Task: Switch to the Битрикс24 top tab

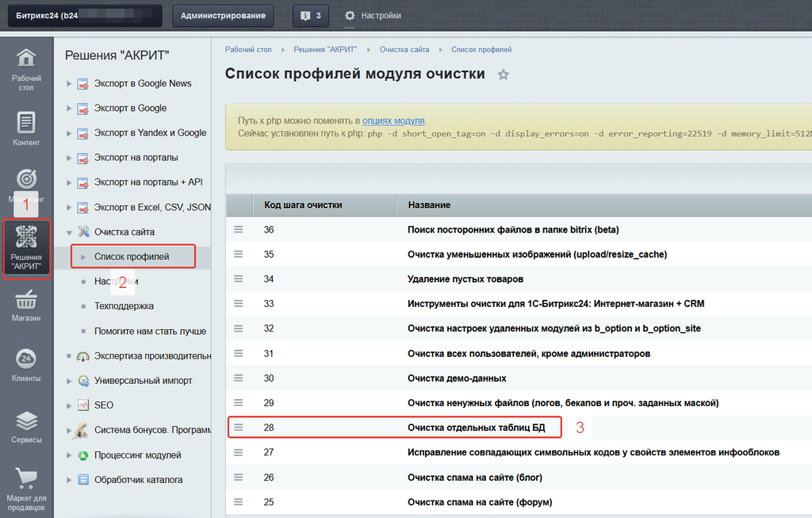Action: pyautogui.click(x=85, y=16)
